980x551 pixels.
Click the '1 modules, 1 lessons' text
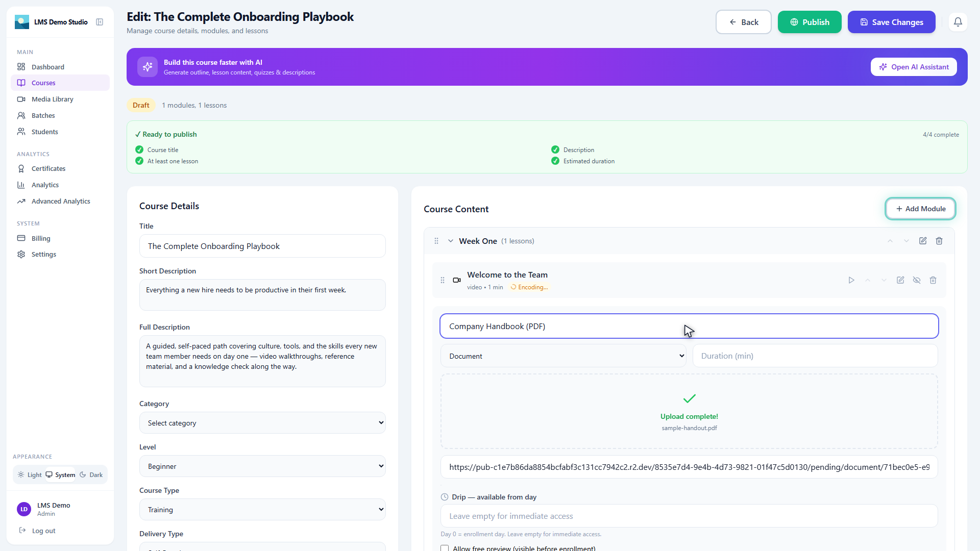pyautogui.click(x=194, y=105)
